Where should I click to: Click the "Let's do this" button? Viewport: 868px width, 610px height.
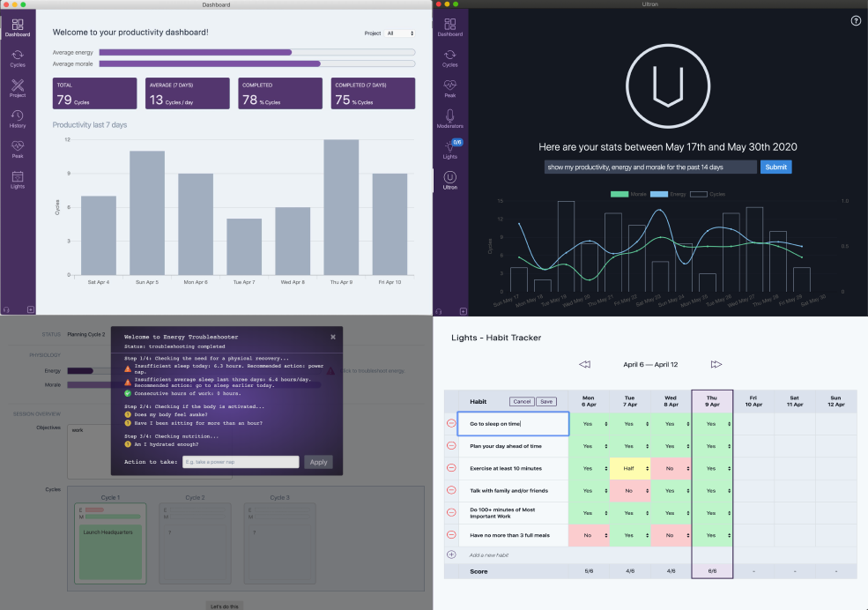tap(224, 606)
